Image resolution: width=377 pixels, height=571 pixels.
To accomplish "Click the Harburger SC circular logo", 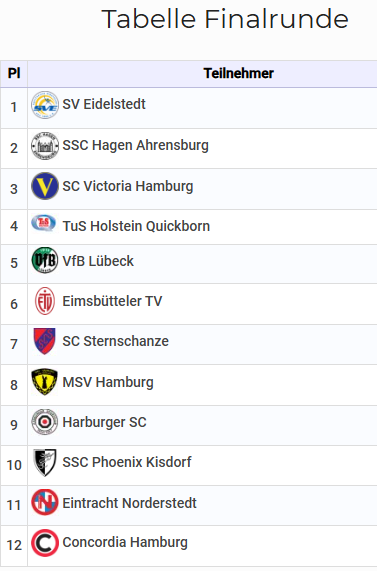I will click(x=44, y=422).
